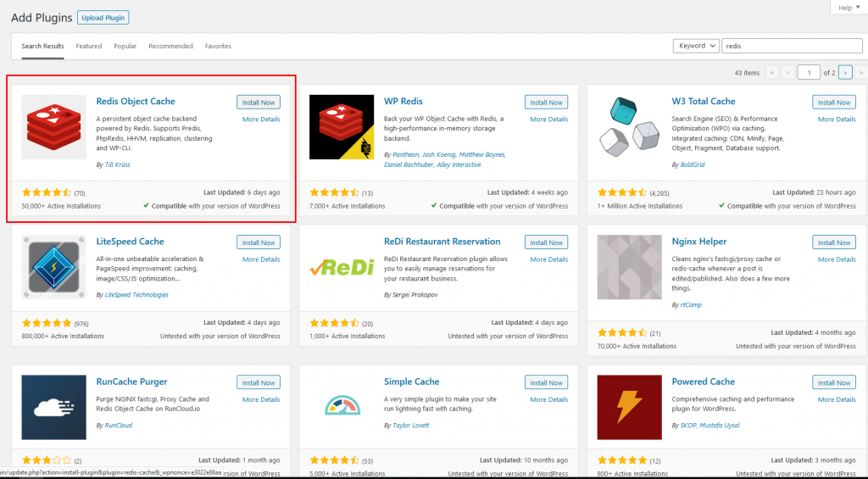
Task: Click the star rating of Redis Object Cache
Action: pyautogui.click(x=47, y=192)
